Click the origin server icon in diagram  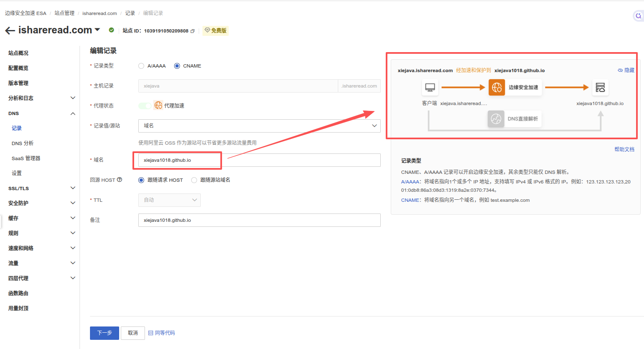[600, 88]
